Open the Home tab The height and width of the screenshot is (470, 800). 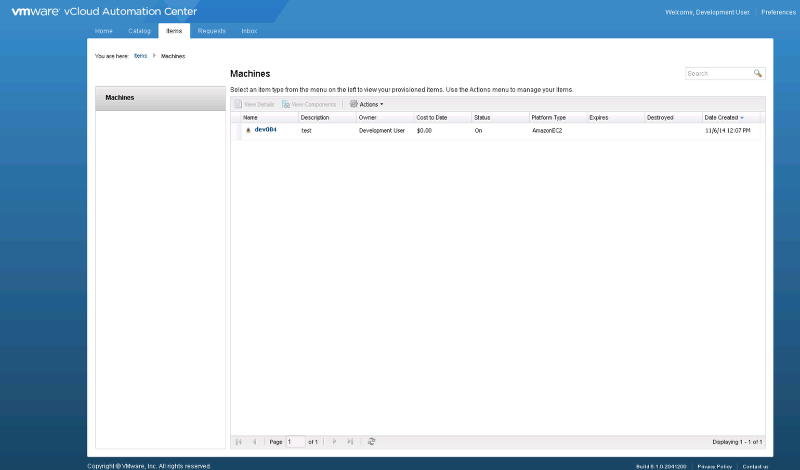[x=104, y=31]
